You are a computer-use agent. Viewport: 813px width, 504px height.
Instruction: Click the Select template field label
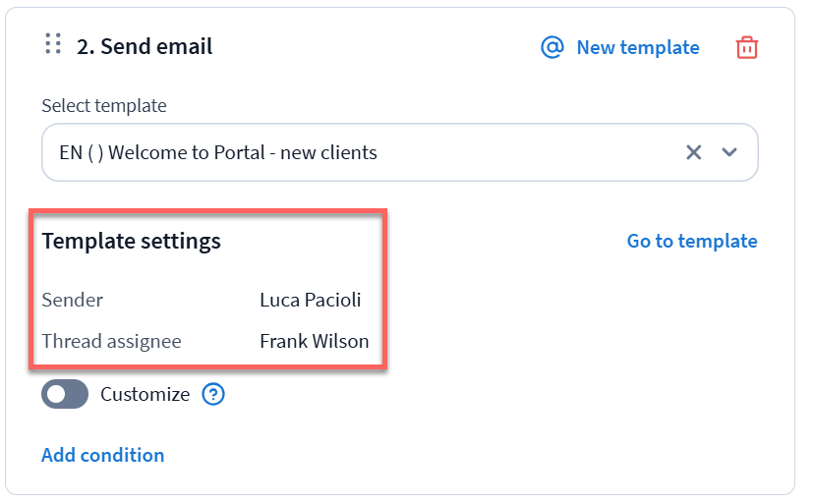(x=104, y=105)
